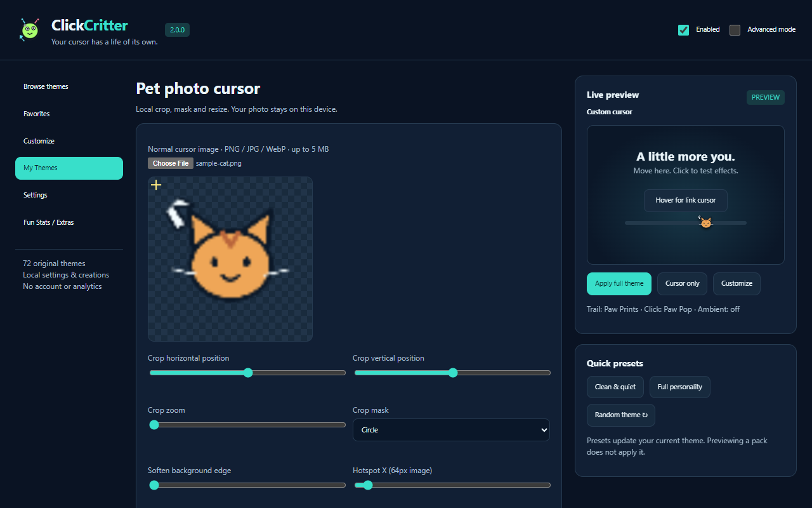
Task: Click the Hover for link cursor button
Action: pos(686,201)
